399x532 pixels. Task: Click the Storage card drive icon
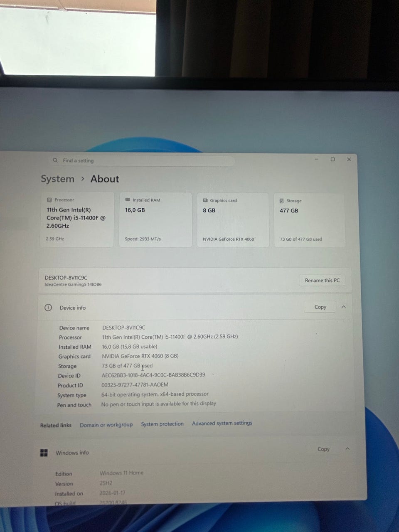coord(281,201)
